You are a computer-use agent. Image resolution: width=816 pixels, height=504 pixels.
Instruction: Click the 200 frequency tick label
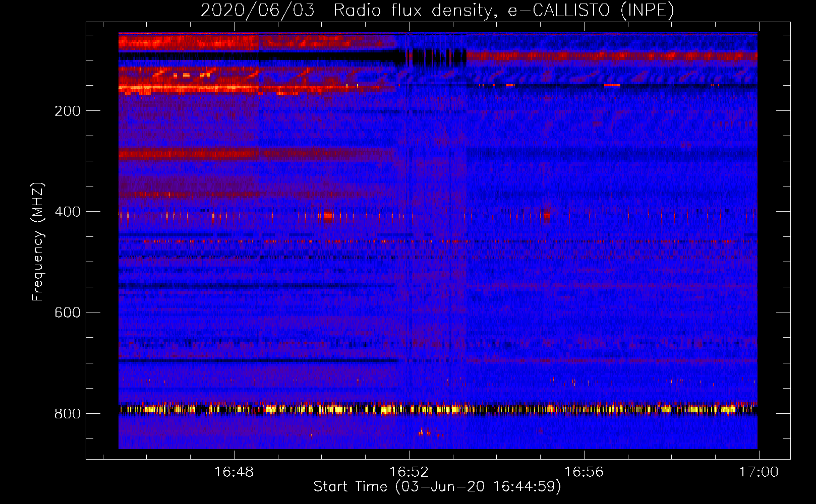[68, 111]
